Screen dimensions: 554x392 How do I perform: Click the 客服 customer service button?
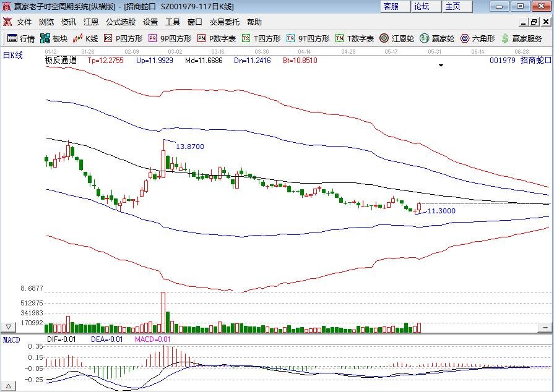[395, 6]
